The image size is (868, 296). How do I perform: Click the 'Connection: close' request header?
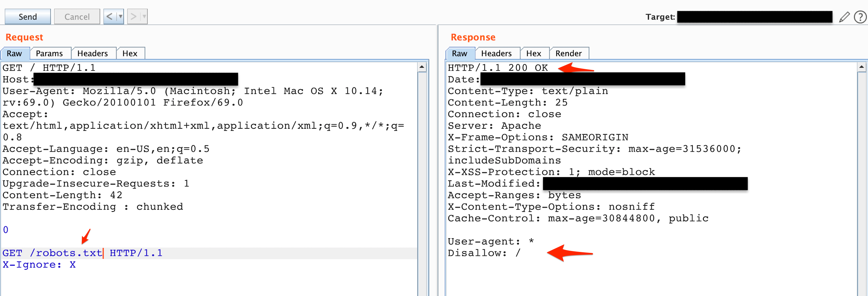pos(59,172)
